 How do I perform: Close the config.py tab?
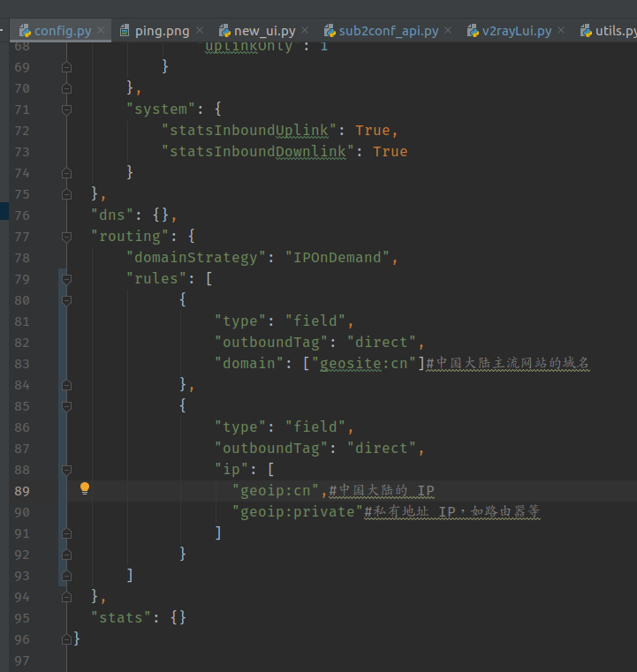click(101, 30)
